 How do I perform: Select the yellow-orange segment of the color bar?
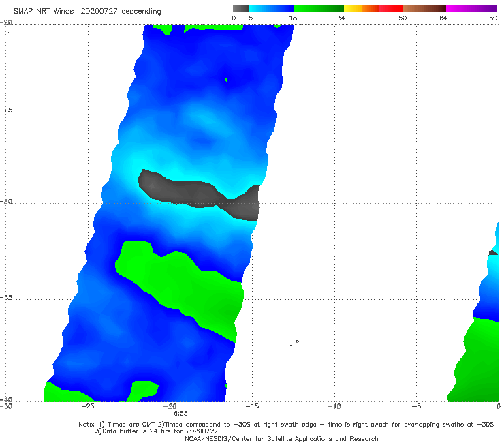[362, 8]
